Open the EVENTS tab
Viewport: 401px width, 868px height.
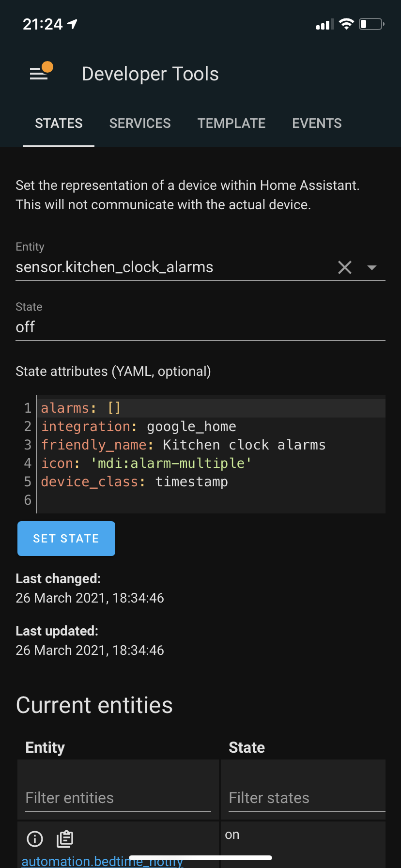pyautogui.click(x=317, y=123)
